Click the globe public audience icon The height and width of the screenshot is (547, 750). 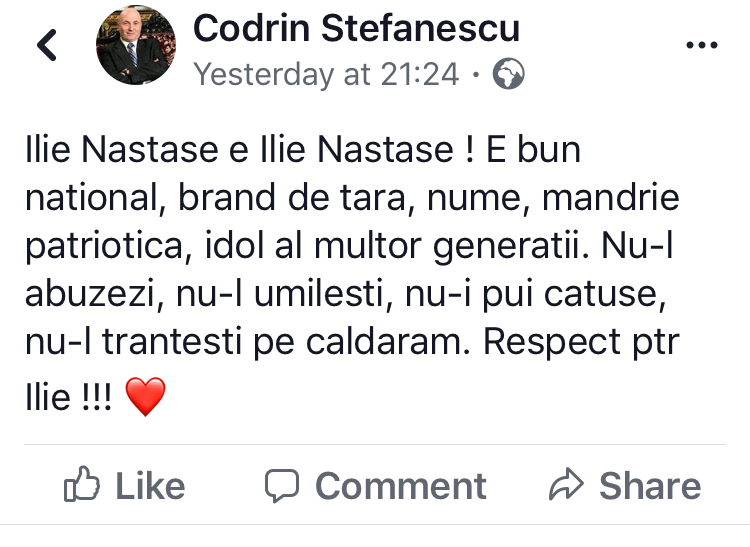[x=508, y=74]
